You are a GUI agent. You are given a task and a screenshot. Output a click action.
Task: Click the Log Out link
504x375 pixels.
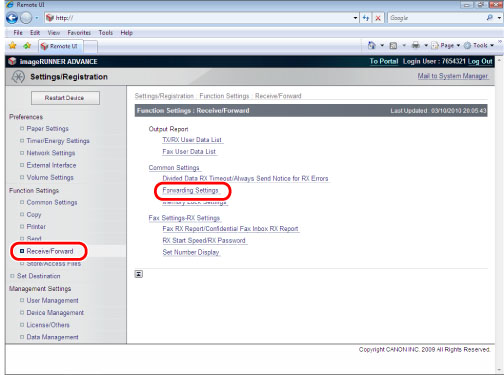(x=480, y=61)
